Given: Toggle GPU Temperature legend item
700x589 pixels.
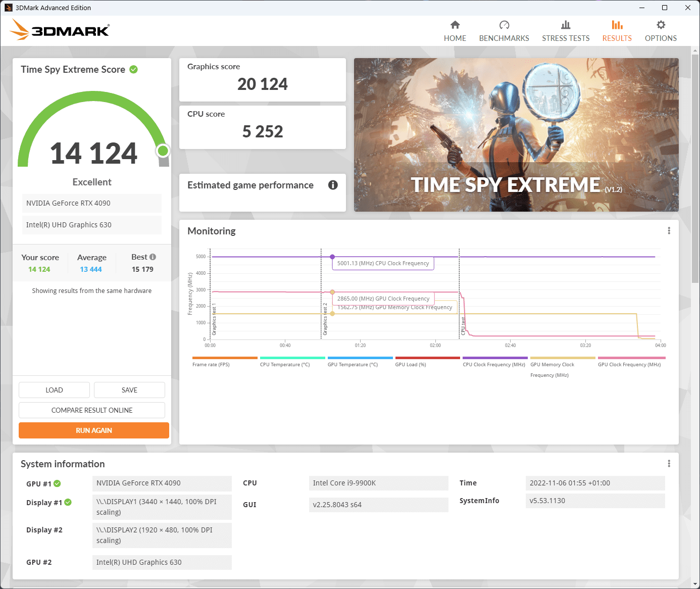Looking at the screenshot, I should [360, 362].
